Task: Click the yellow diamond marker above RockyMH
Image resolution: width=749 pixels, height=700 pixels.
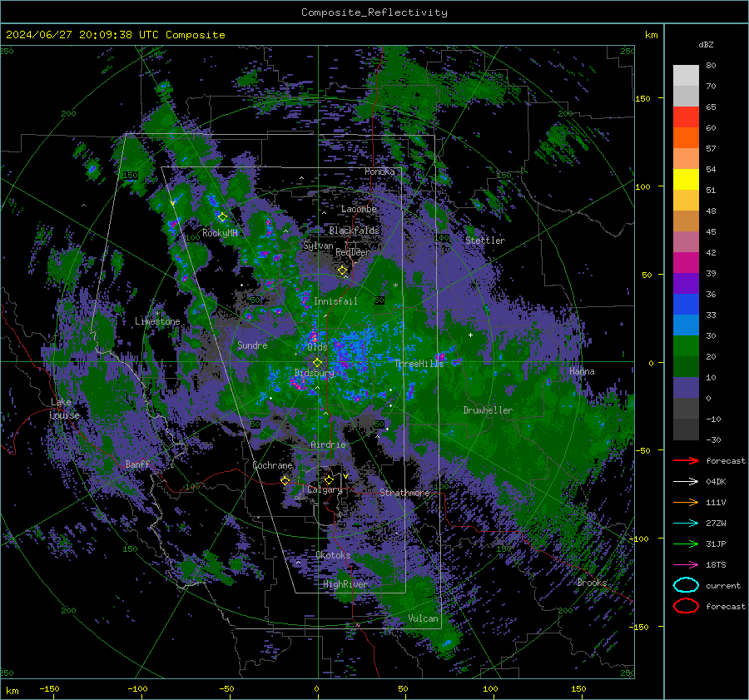Action: pos(222,217)
